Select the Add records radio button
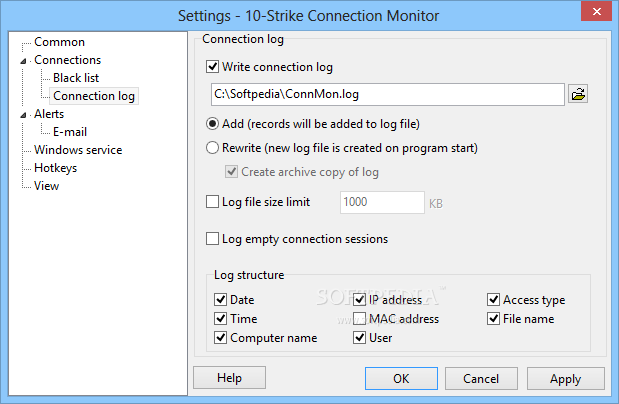 coord(212,124)
